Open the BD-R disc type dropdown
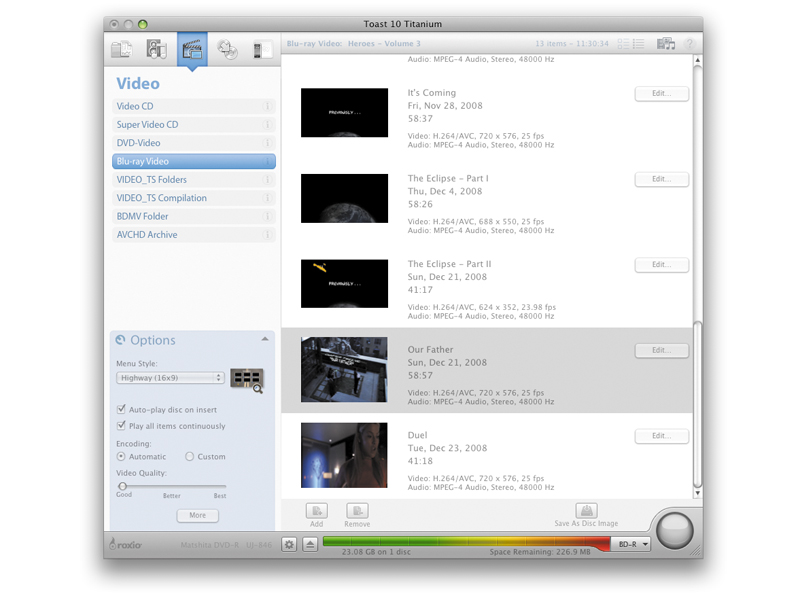The width and height of the screenshot is (800, 600). (632, 544)
